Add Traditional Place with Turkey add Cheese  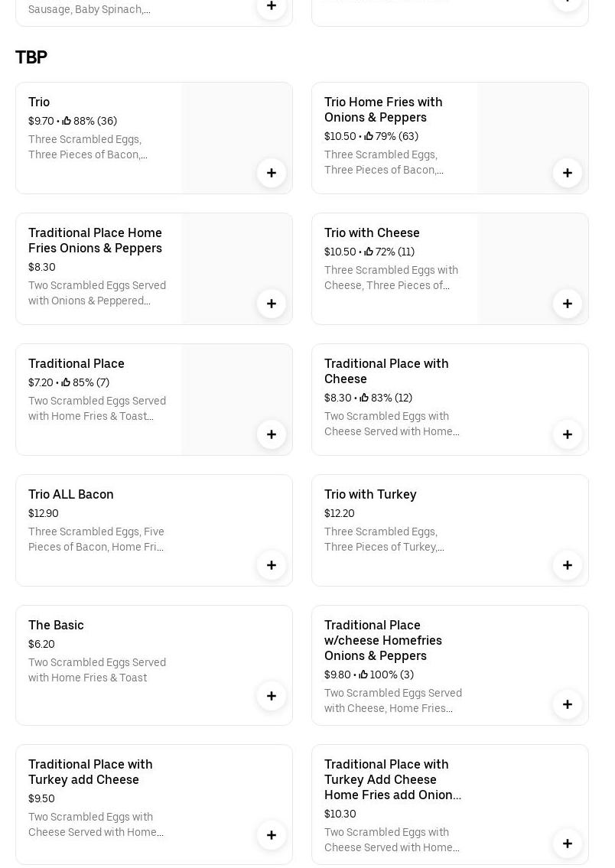coord(272,835)
